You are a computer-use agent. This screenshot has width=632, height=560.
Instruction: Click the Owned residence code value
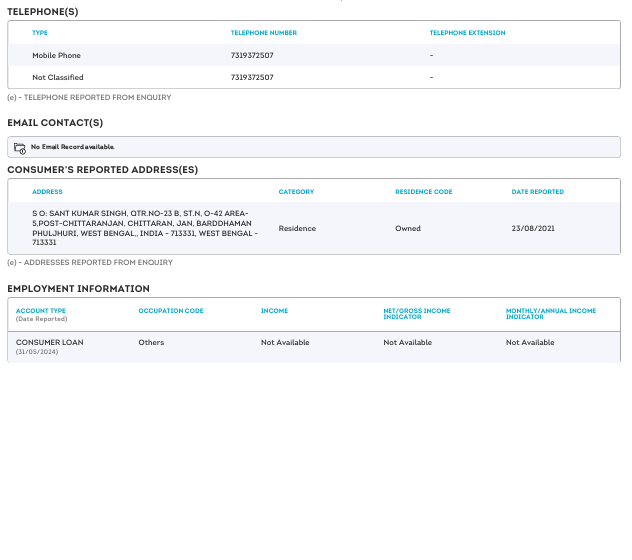pyautogui.click(x=407, y=228)
